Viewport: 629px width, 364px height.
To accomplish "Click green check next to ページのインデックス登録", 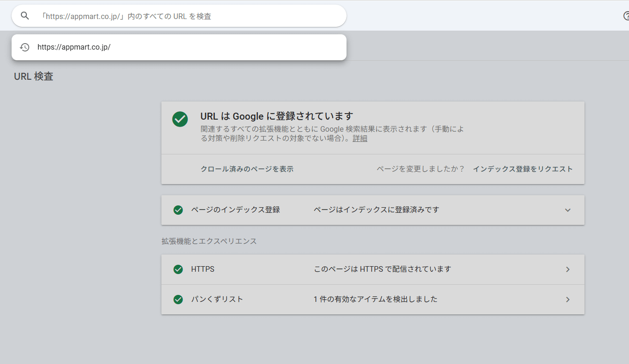I will tap(178, 210).
